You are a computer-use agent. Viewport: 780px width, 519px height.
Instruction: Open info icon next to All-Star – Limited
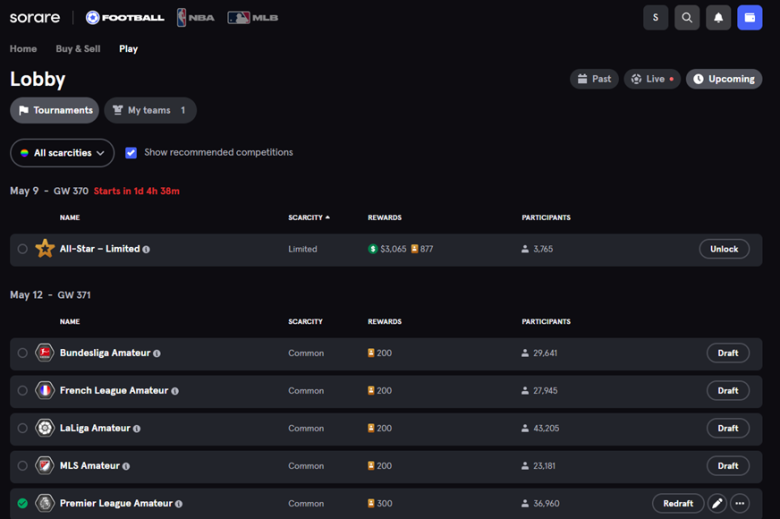pyautogui.click(x=146, y=249)
